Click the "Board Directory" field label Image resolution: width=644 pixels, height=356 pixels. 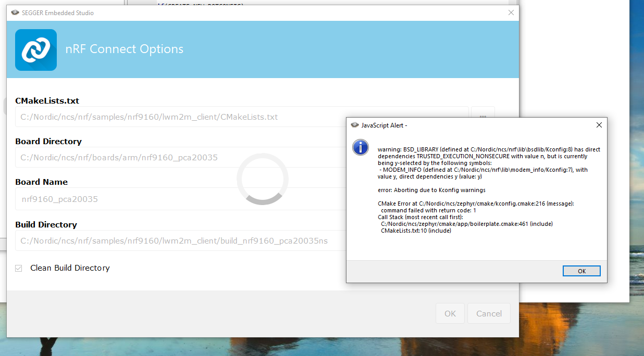coord(48,142)
